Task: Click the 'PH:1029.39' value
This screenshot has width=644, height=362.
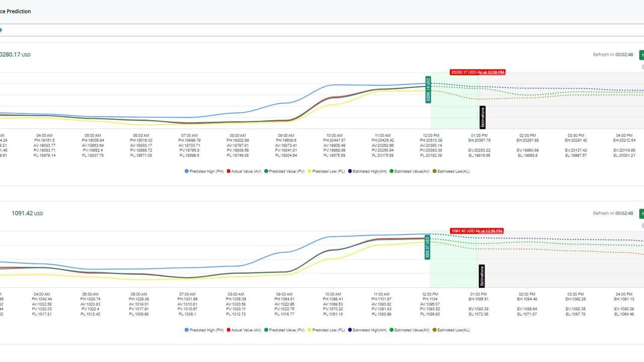Action: click(138, 300)
